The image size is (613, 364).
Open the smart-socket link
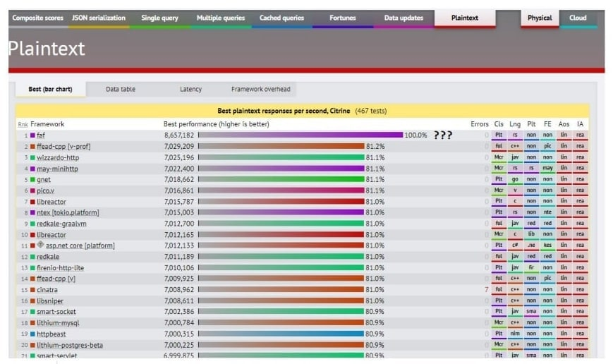coord(56,312)
